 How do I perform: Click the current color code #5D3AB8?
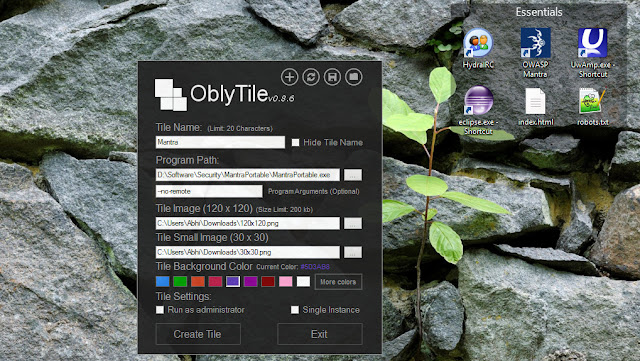pos(315,267)
